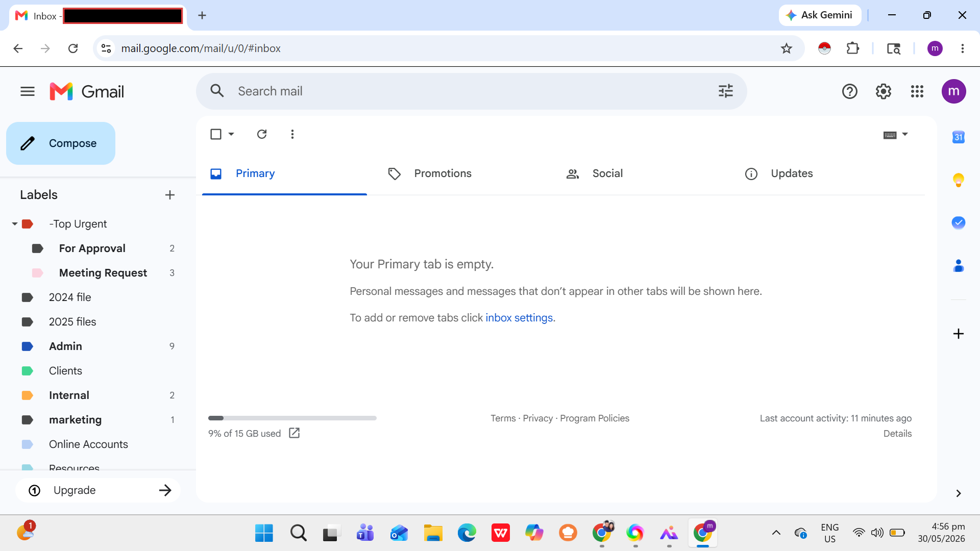Click the search magnifier icon in Gmail
This screenshot has height=551, width=980.
point(217,91)
